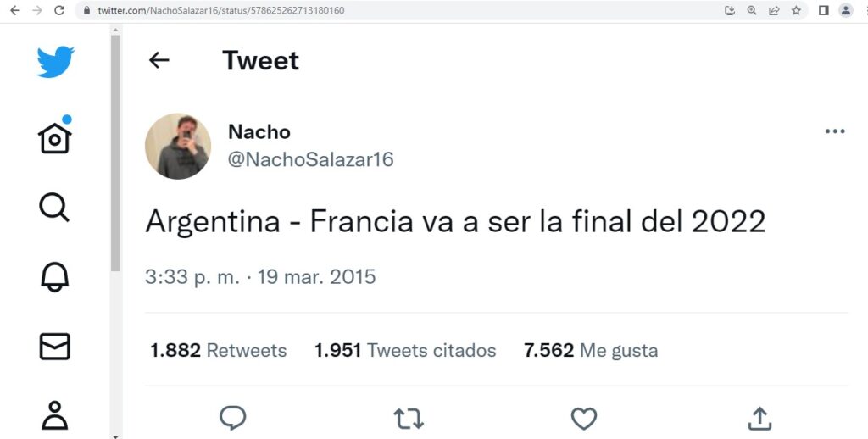
Task: Open the Notifications bell icon
Action: tap(55, 276)
